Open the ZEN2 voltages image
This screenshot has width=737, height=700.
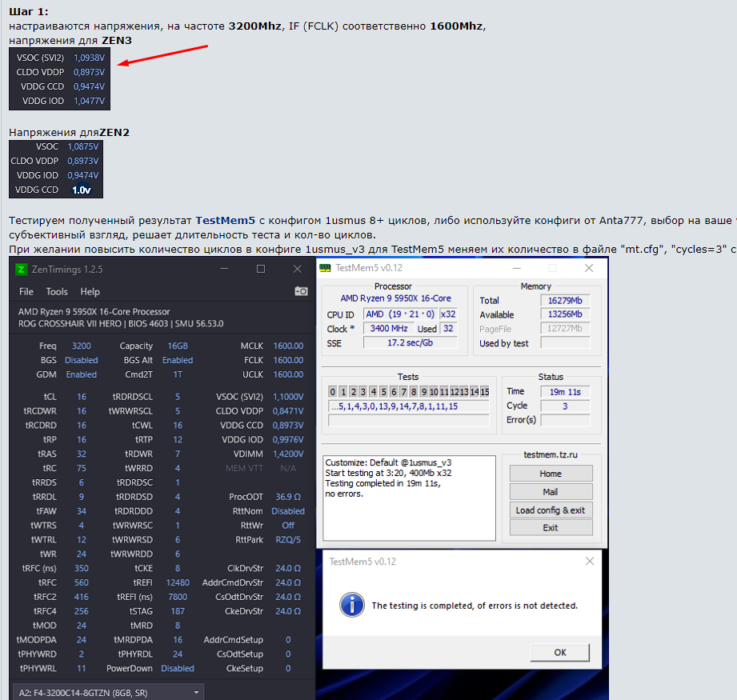(56, 169)
